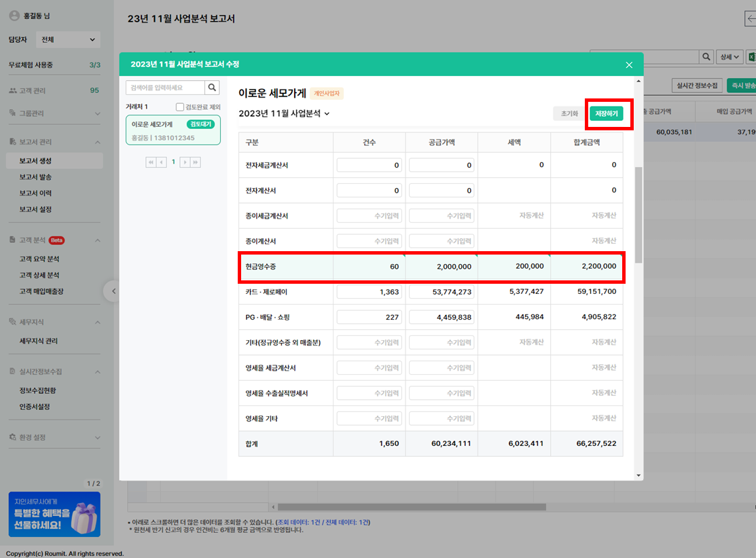Open the 담당자 전체 dropdown

pyautogui.click(x=68, y=39)
